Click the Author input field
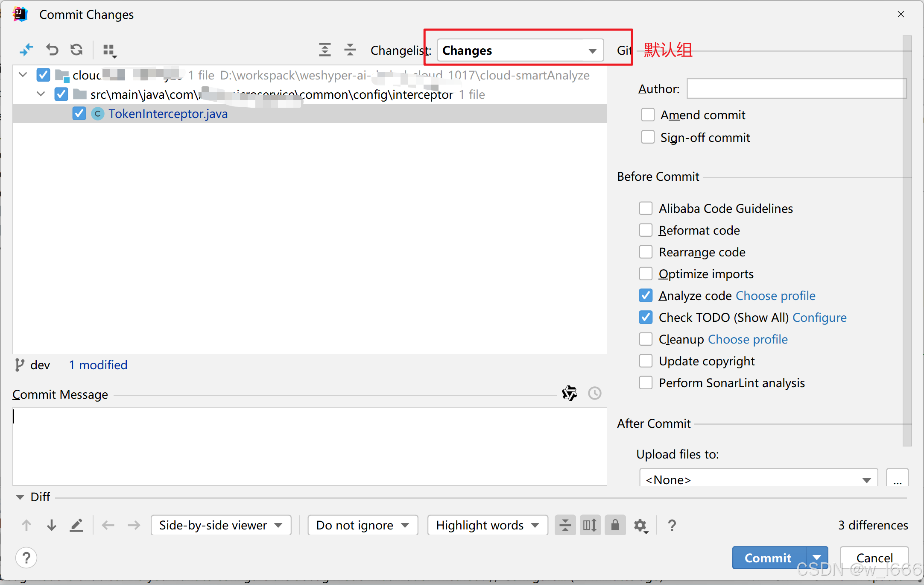Viewport: 924px width, 585px height. tap(796, 89)
